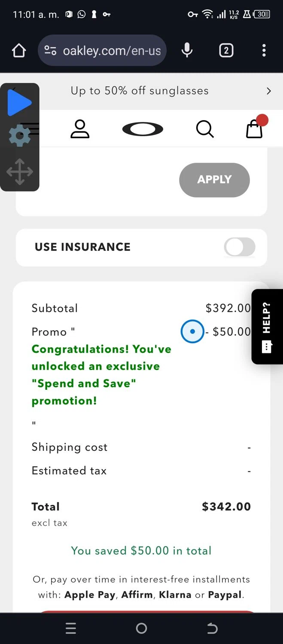
Task: Open the HELP? side tab
Action: click(267, 327)
